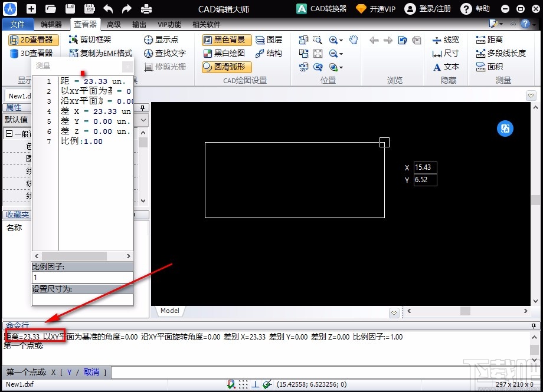Open 开通VIP from the title bar
The height and width of the screenshot is (392, 543).
point(375,9)
